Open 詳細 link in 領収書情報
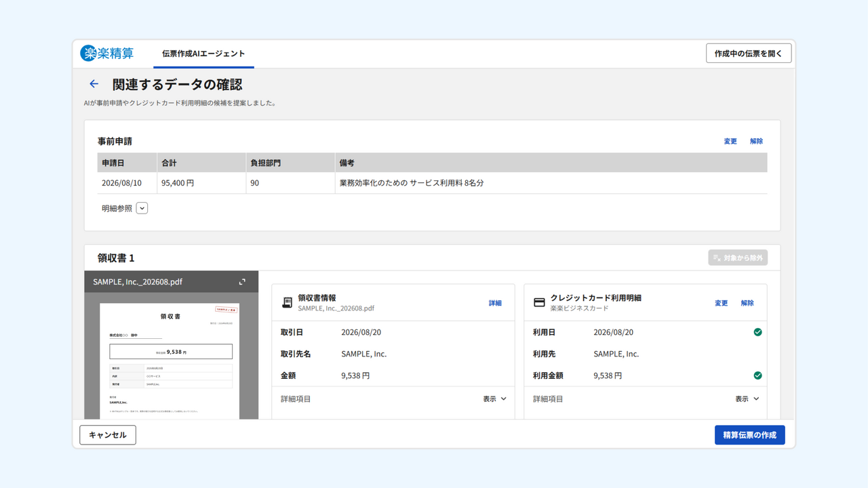Screen dimensions: 868x488 (495, 303)
